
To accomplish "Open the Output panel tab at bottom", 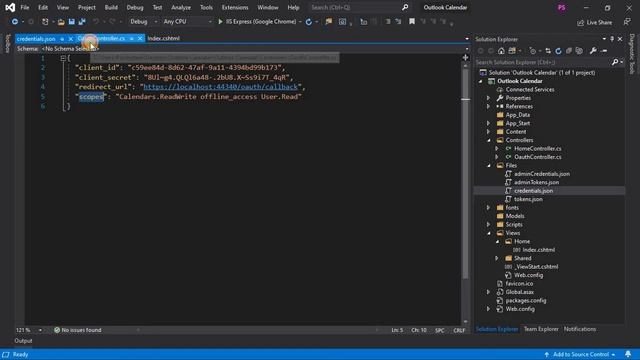I will pyautogui.click(x=23, y=341).
